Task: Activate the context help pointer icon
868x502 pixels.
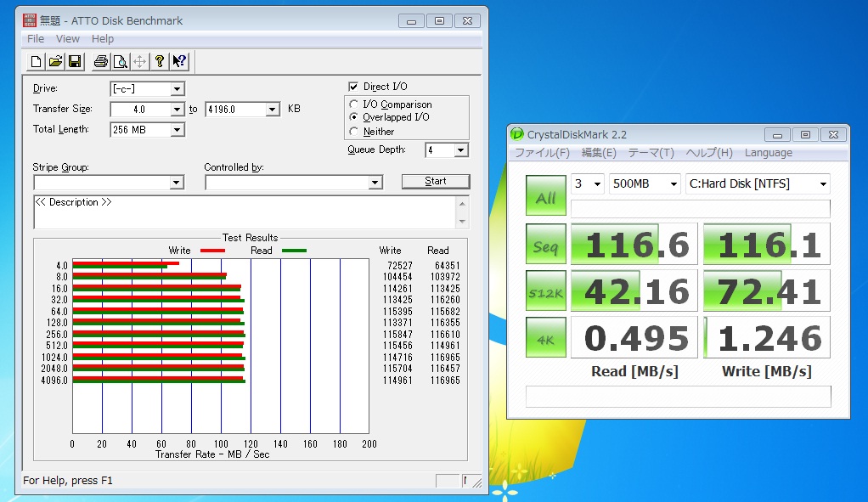Action: (179, 61)
